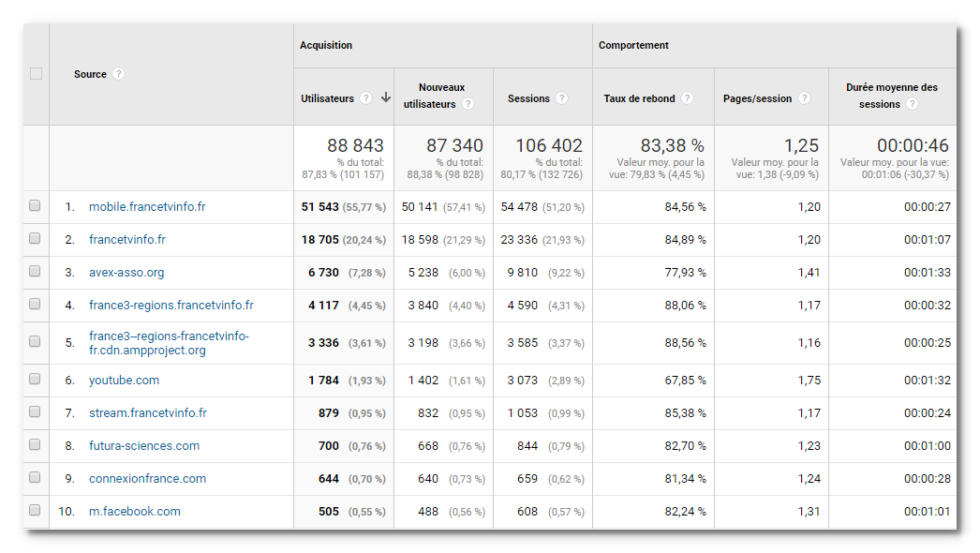Open the france3--regions-francetvinfo-fr.cdn.ampproject.org link
980x553 pixels.
coord(169,343)
